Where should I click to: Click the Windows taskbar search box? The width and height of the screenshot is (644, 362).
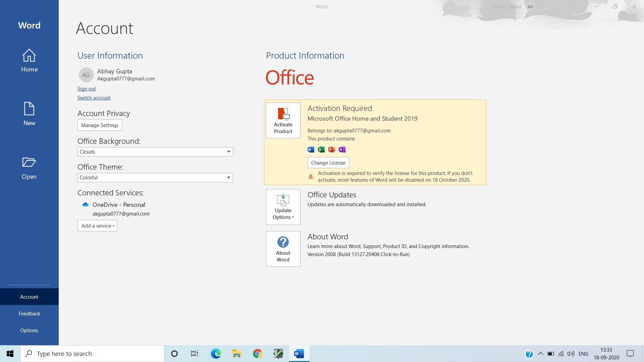[x=92, y=354]
